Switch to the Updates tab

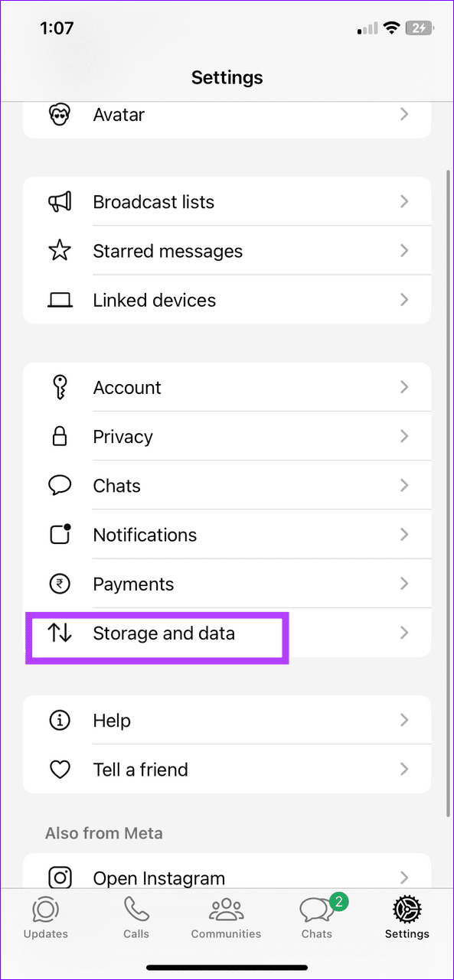[45, 917]
